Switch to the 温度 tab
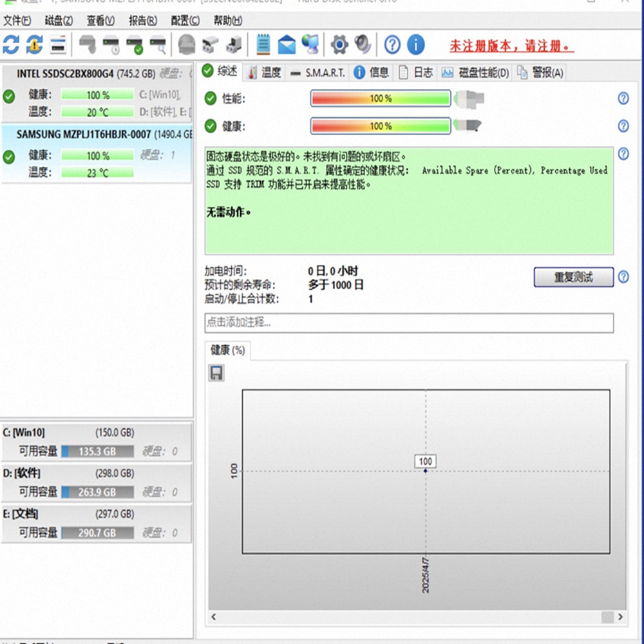Viewport: 644px width, 644px height. (x=265, y=73)
